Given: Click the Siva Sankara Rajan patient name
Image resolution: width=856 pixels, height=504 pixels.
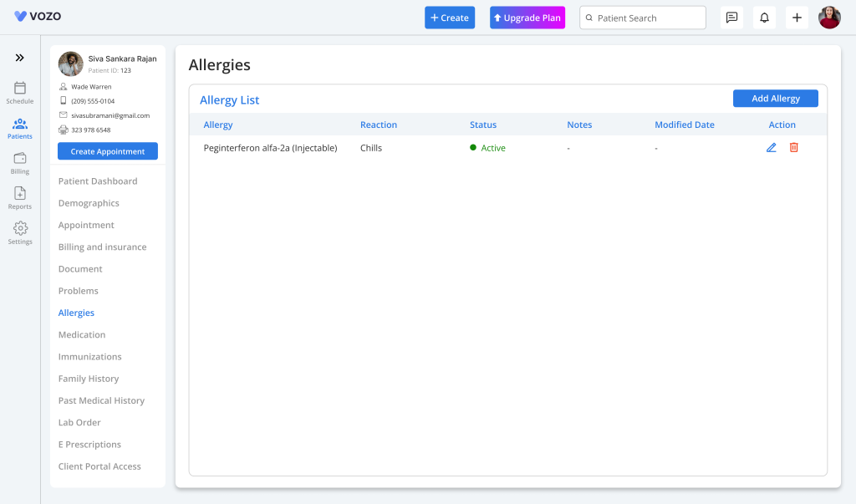Looking at the screenshot, I should [122, 59].
